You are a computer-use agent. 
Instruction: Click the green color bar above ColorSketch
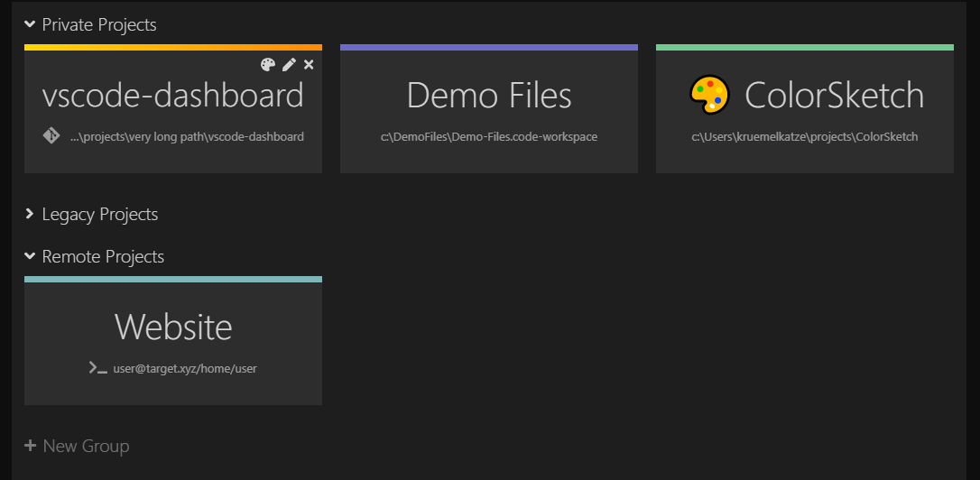pos(805,48)
